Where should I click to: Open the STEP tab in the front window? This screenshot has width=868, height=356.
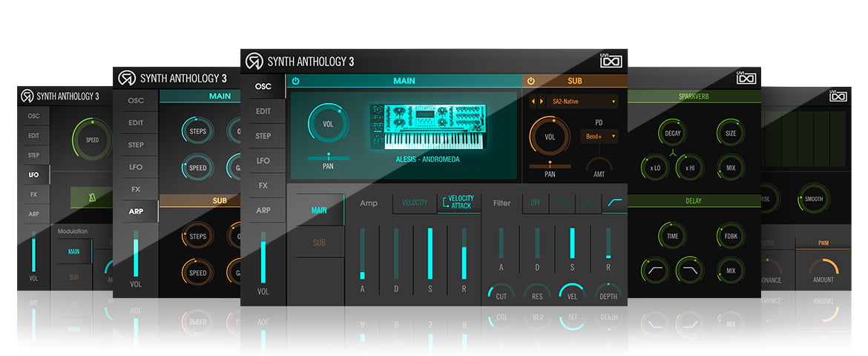pyautogui.click(x=263, y=136)
